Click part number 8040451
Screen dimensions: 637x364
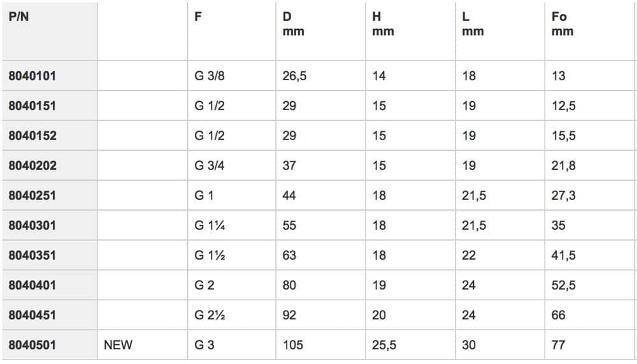point(32,315)
